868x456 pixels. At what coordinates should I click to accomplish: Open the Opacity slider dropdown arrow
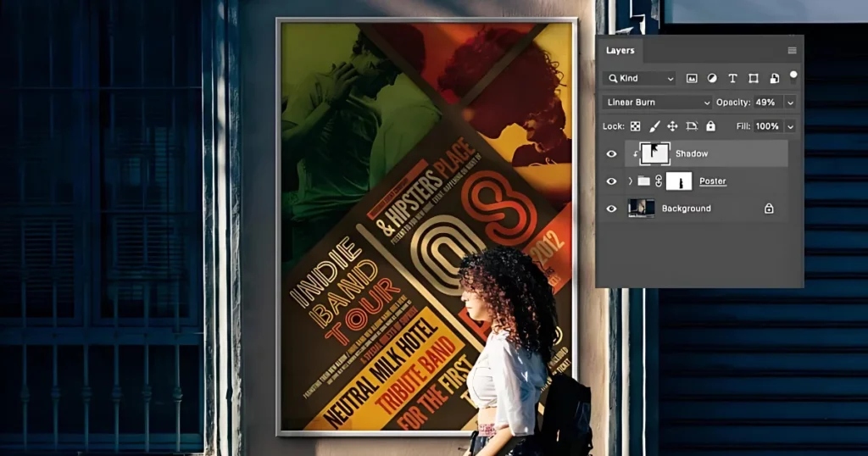click(x=791, y=103)
